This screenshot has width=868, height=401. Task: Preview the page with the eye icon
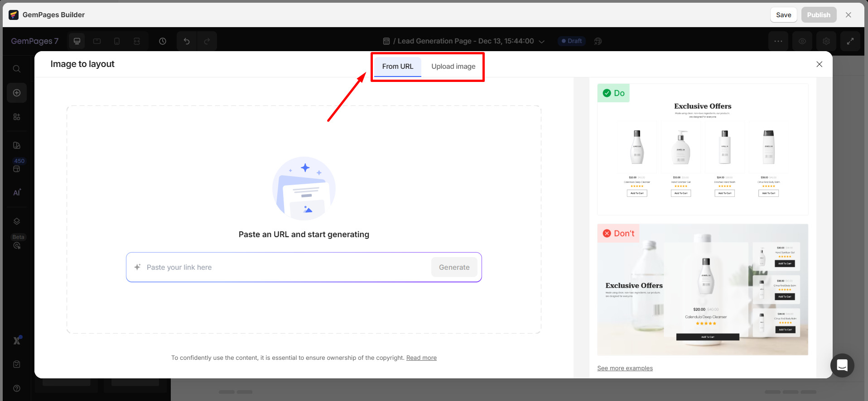(802, 41)
